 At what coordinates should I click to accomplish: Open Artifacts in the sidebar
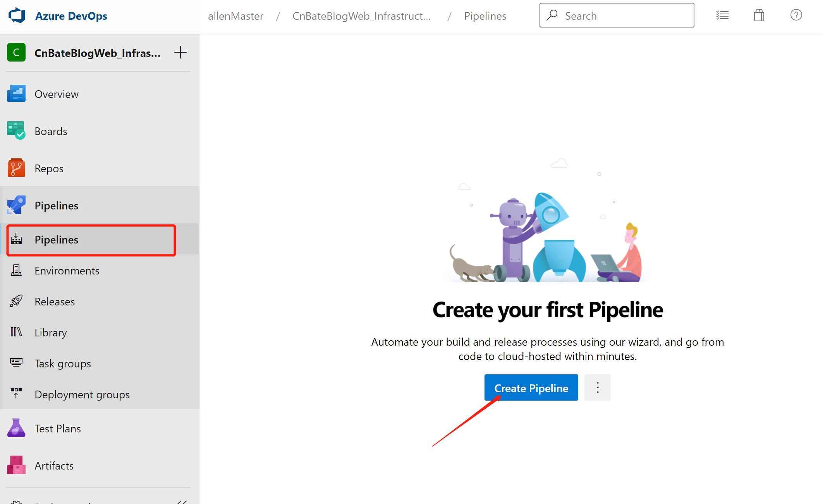(100, 466)
